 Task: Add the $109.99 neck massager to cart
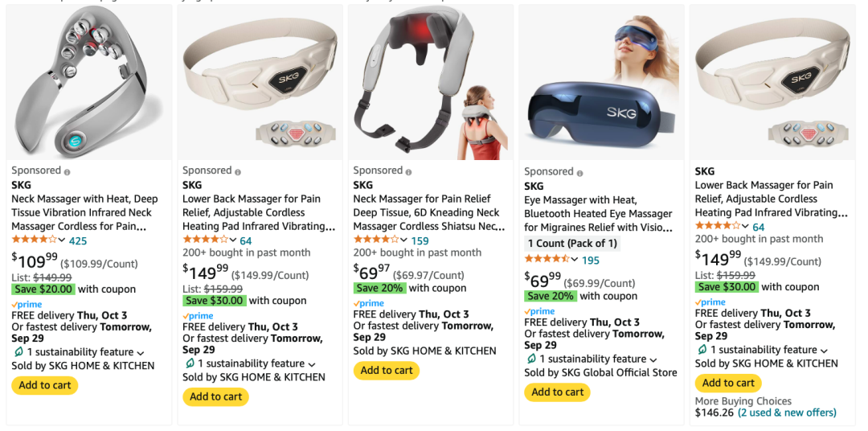click(45, 385)
